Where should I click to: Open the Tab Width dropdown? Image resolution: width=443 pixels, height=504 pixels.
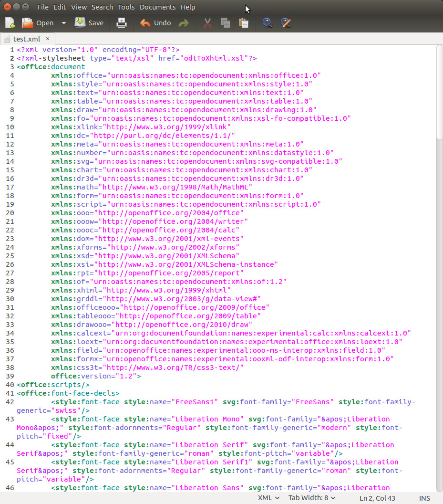coord(312,498)
